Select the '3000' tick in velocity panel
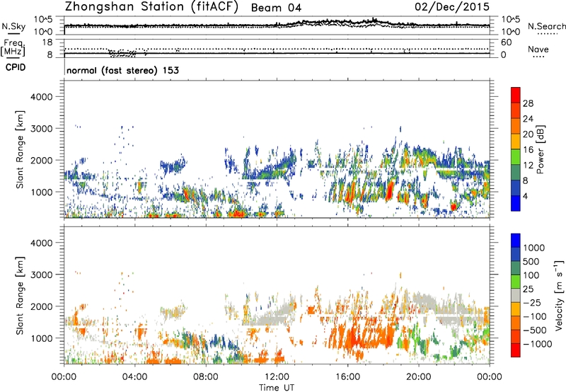This screenshot has height=392, width=566. (x=41, y=275)
